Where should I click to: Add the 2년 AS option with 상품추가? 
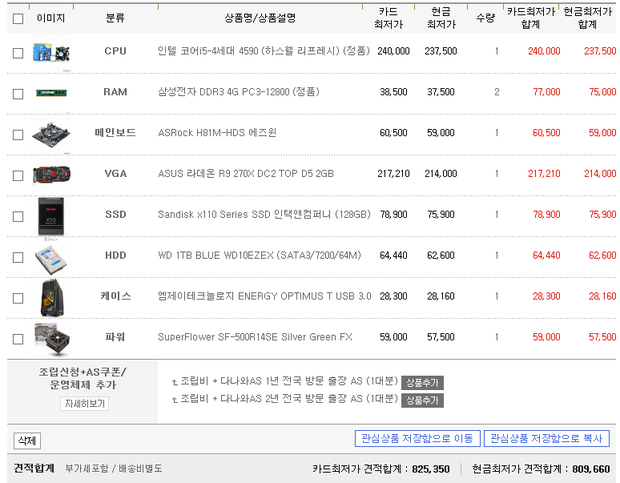[422, 400]
